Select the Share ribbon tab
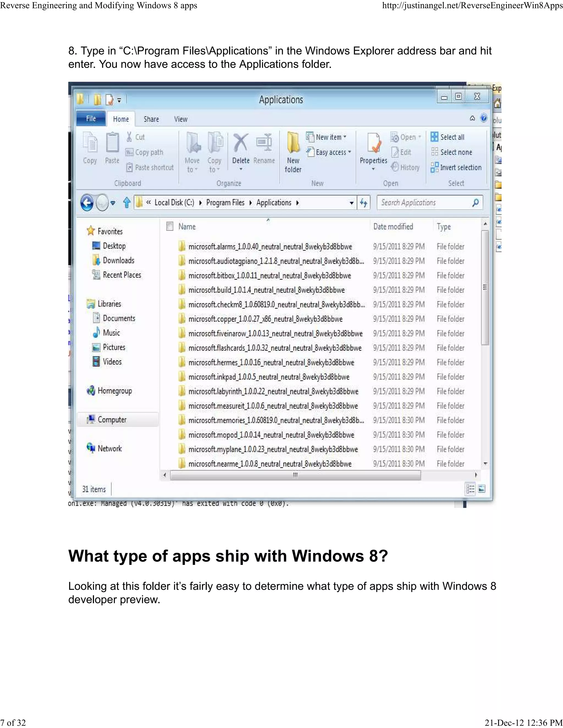Image resolution: width=563 pixels, height=728 pixels. (x=151, y=119)
